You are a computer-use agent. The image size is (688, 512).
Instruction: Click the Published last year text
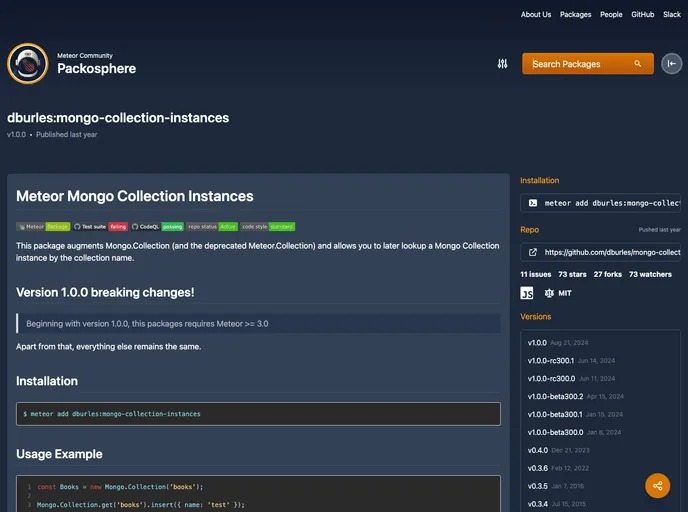coord(67,135)
